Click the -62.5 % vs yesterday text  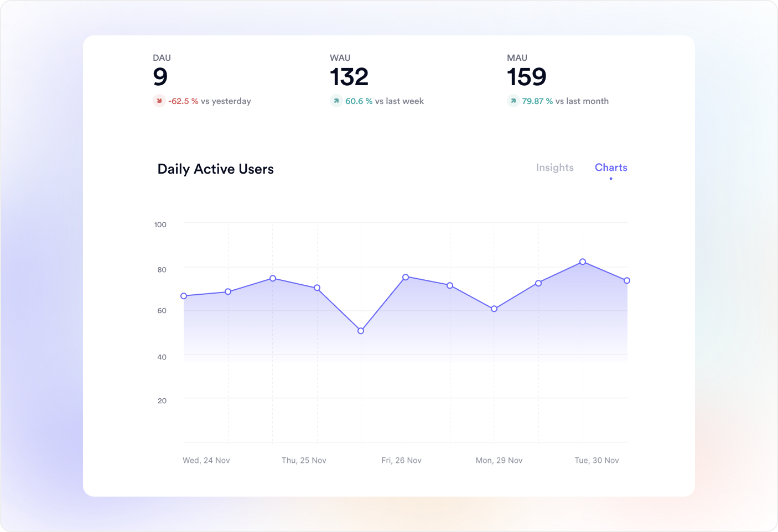210,101
